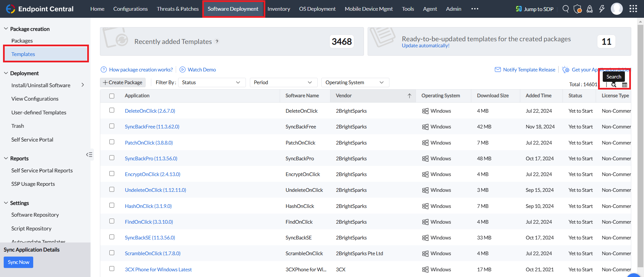Open Mobile Device Mgmt tab

(x=369, y=9)
